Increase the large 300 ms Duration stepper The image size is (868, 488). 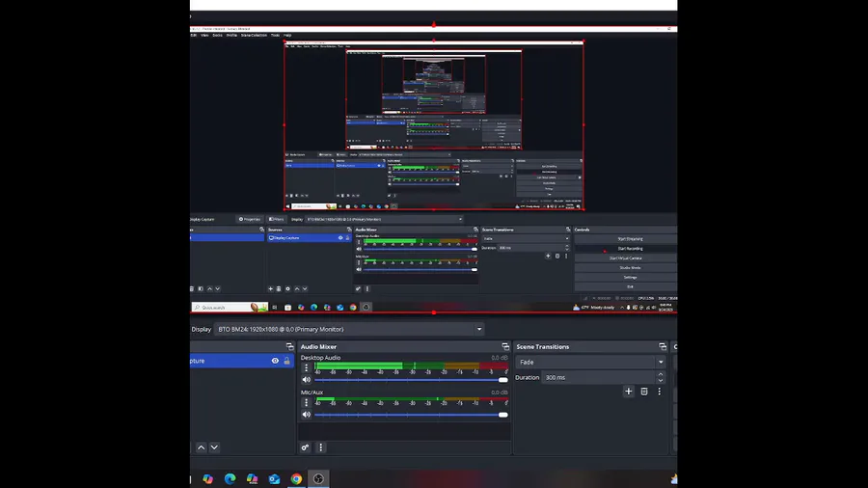[x=661, y=374]
